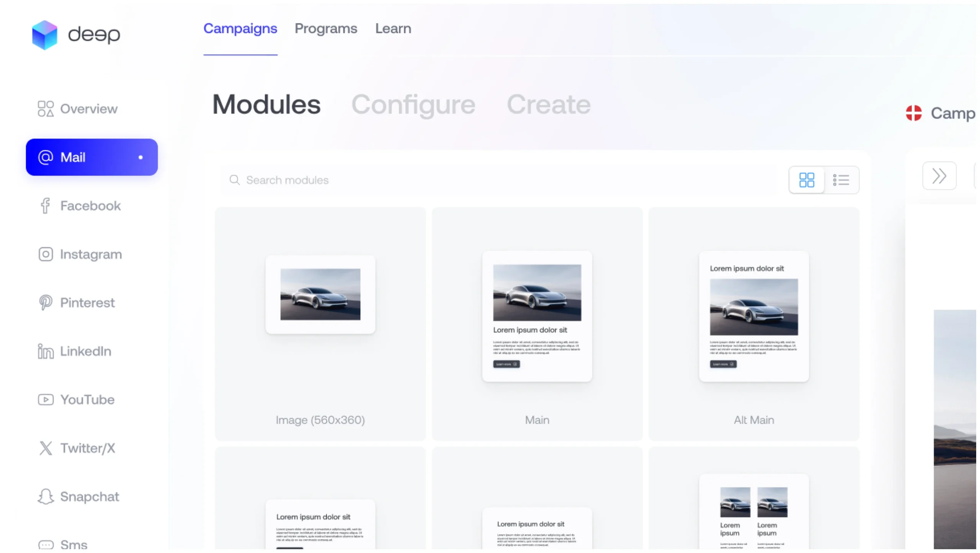
Task: Click the Snapchat channel icon
Action: coord(45,496)
